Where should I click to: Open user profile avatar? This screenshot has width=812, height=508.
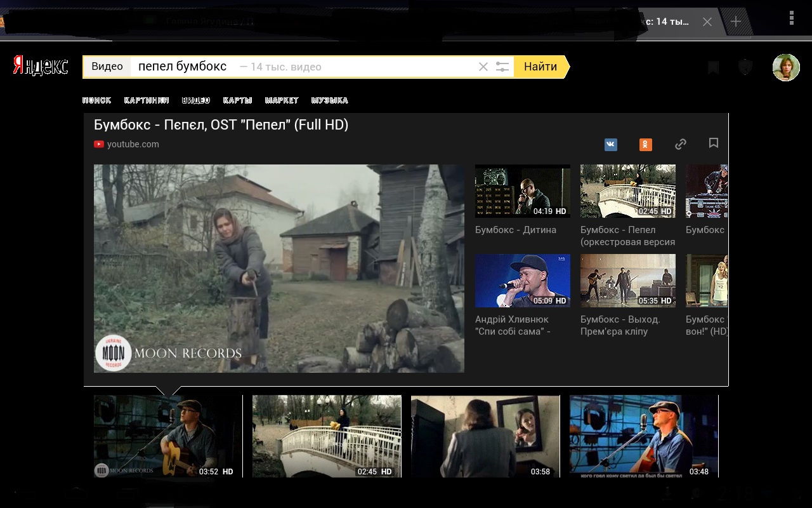point(785,67)
